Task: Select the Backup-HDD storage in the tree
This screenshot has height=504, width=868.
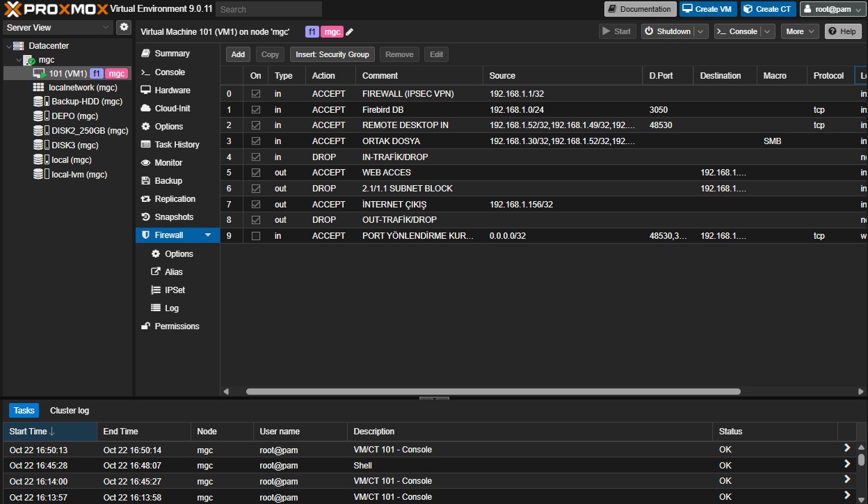Action: coord(86,102)
